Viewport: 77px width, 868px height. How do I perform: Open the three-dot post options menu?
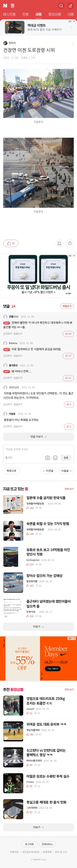(73, 43)
